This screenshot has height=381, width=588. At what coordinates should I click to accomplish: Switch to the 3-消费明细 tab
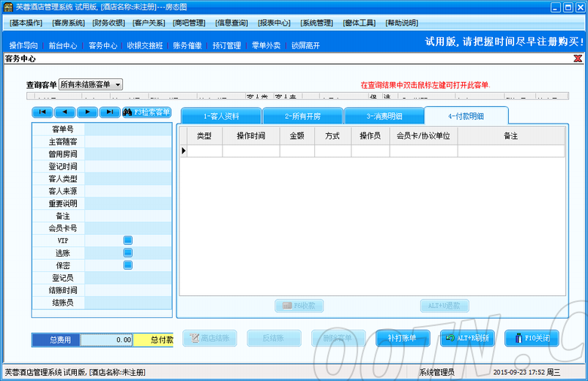click(384, 116)
